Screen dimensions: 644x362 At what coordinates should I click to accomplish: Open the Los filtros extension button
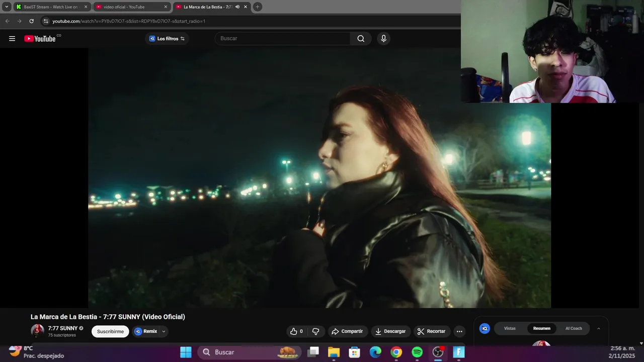click(167, 39)
